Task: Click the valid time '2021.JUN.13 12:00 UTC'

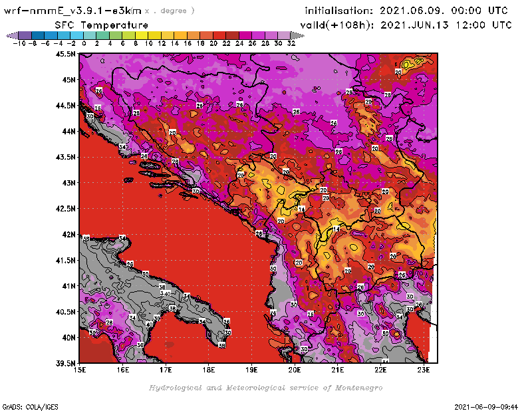Action: point(446,25)
